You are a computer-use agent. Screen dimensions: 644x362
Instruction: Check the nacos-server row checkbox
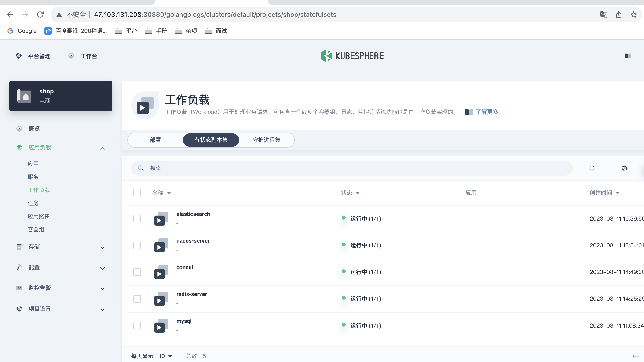coord(137,245)
